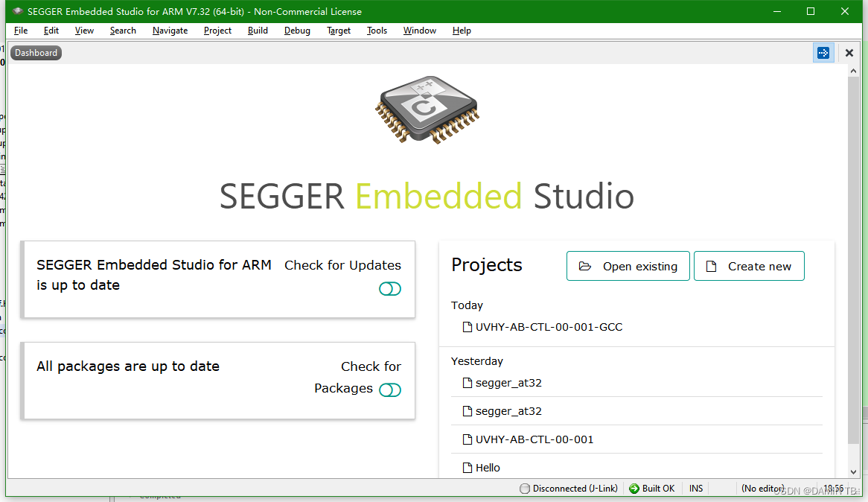Open the Project menu
This screenshot has width=868, height=502.
217,31
